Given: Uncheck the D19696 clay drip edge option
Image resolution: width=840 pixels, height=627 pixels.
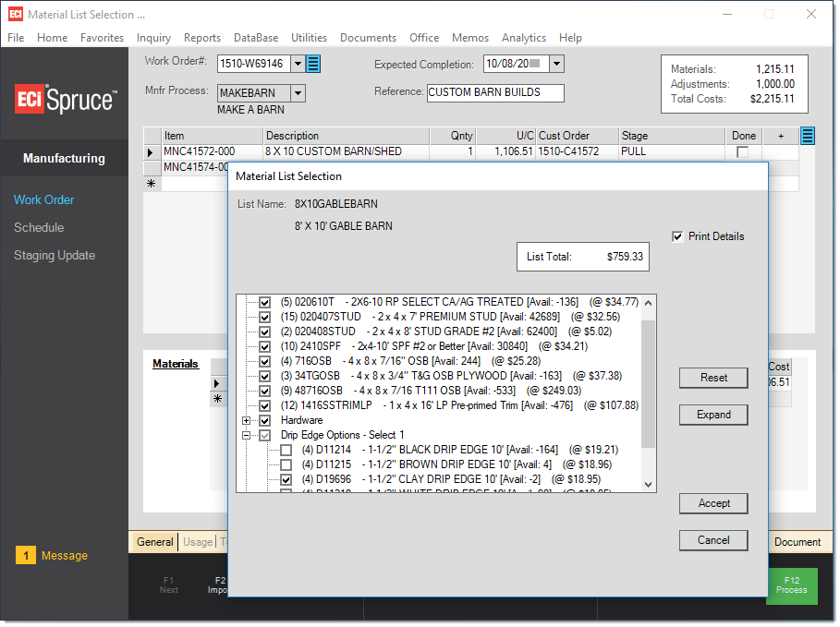Looking at the screenshot, I should [x=286, y=479].
